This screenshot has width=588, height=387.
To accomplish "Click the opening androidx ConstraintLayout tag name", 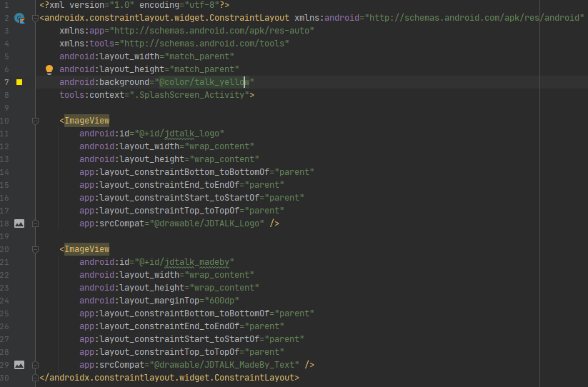I will click(x=167, y=18).
